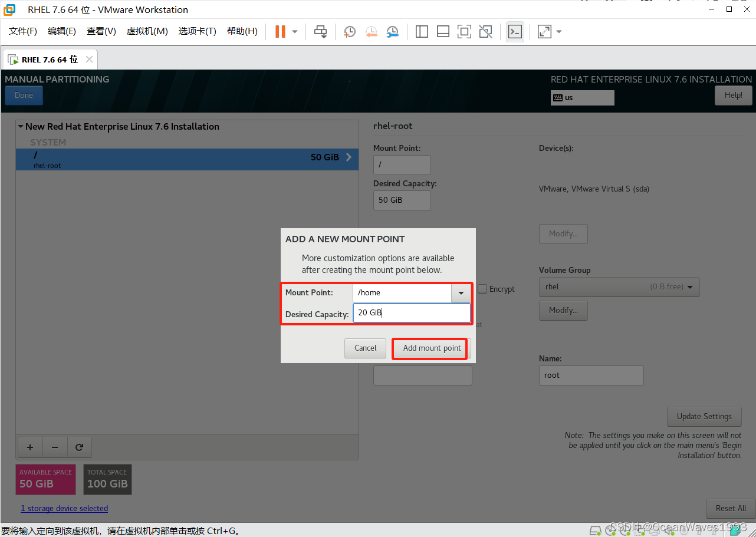756x537 pixels.
Task: Open the 帮助(H) menu
Action: pyautogui.click(x=242, y=31)
